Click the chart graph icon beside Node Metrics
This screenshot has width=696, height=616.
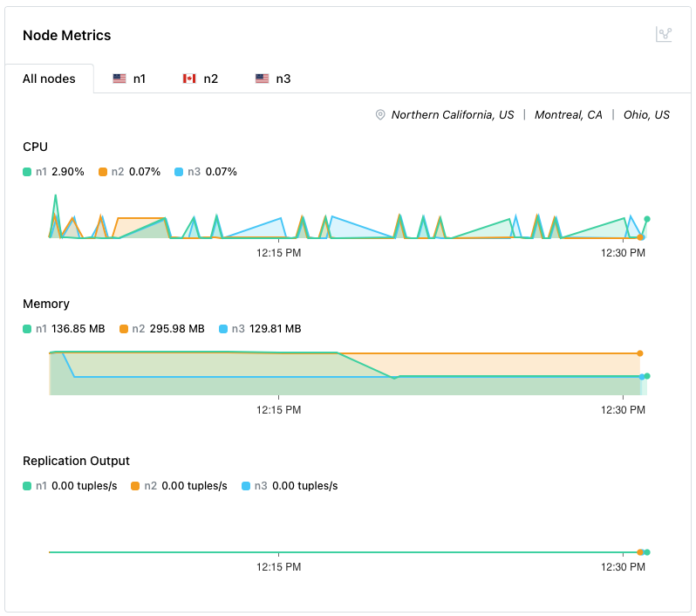664,34
